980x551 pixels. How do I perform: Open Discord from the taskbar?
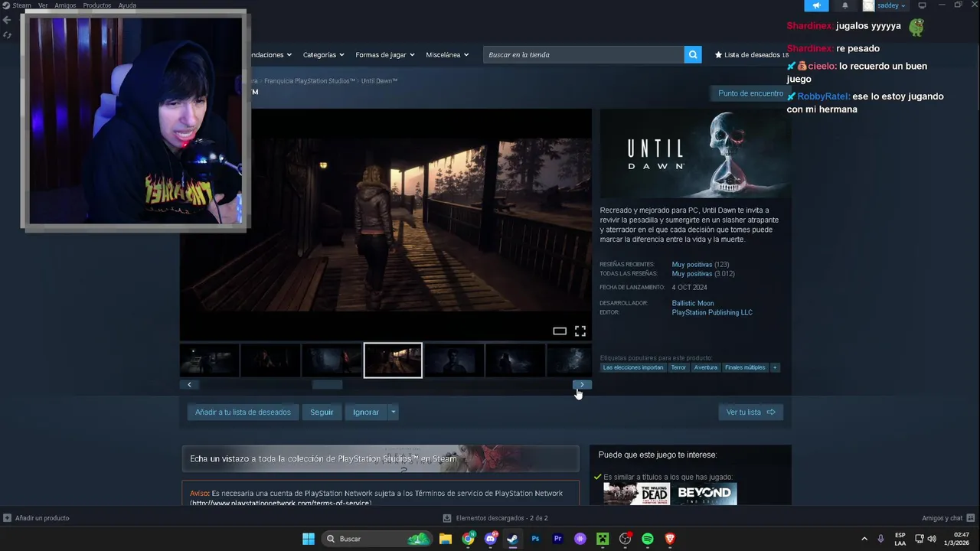coord(491,539)
